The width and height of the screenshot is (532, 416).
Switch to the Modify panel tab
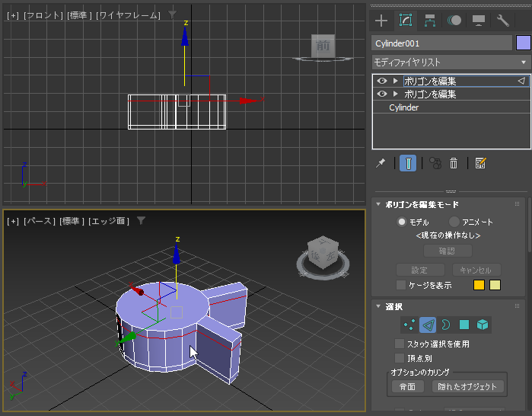pos(406,21)
